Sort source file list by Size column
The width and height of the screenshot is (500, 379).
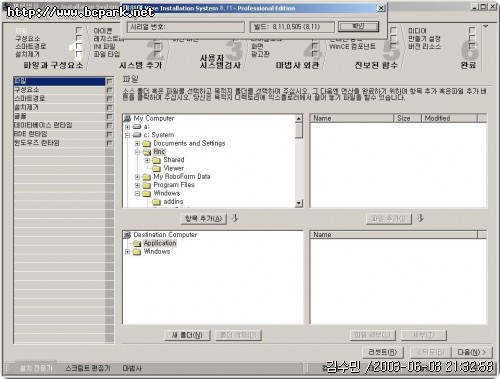click(x=407, y=118)
